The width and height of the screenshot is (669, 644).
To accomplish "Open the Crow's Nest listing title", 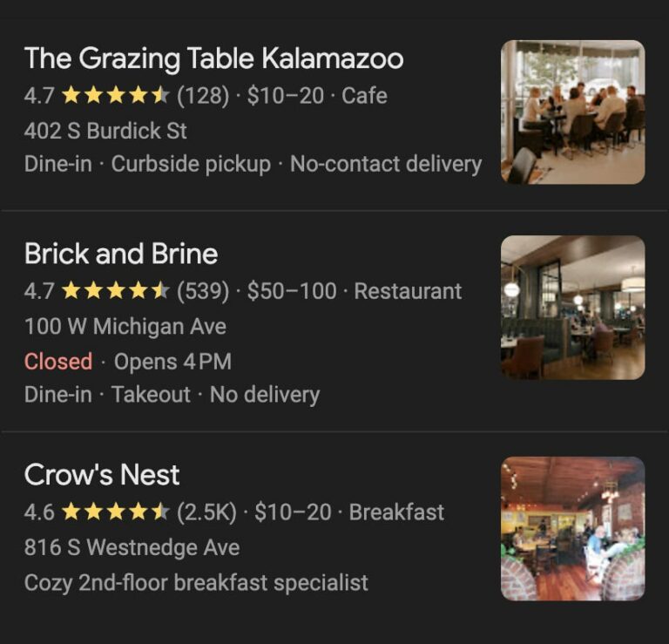I will (x=102, y=475).
